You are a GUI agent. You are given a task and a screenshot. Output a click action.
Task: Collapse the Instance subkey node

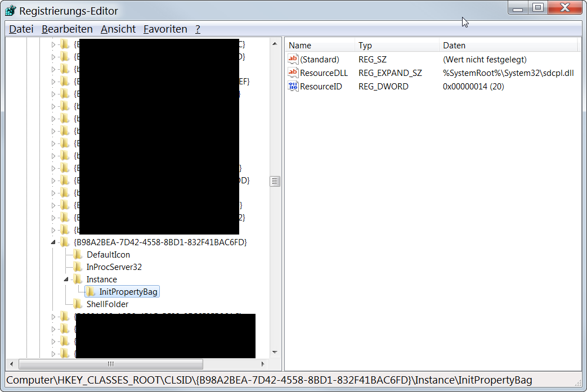(x=66, y=280)
